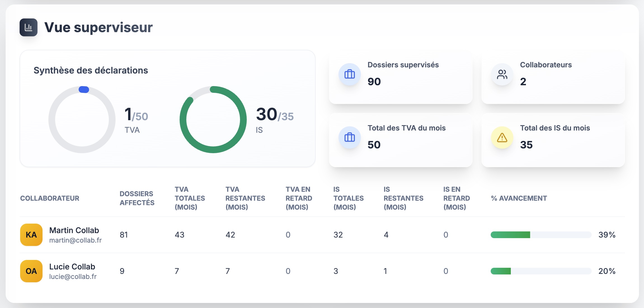
Task: Select the Lucie Collab name
Action: [x=72, y=267]
